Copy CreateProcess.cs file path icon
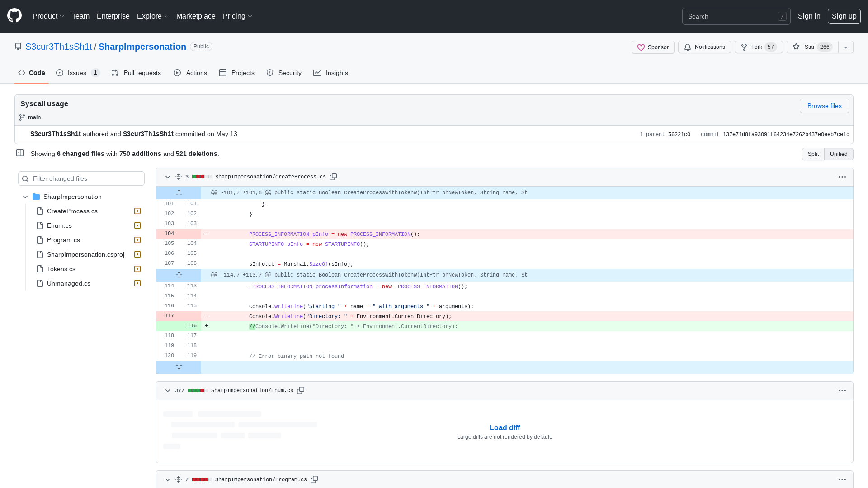This screenshot has width=868, height=488. point(333,177)
